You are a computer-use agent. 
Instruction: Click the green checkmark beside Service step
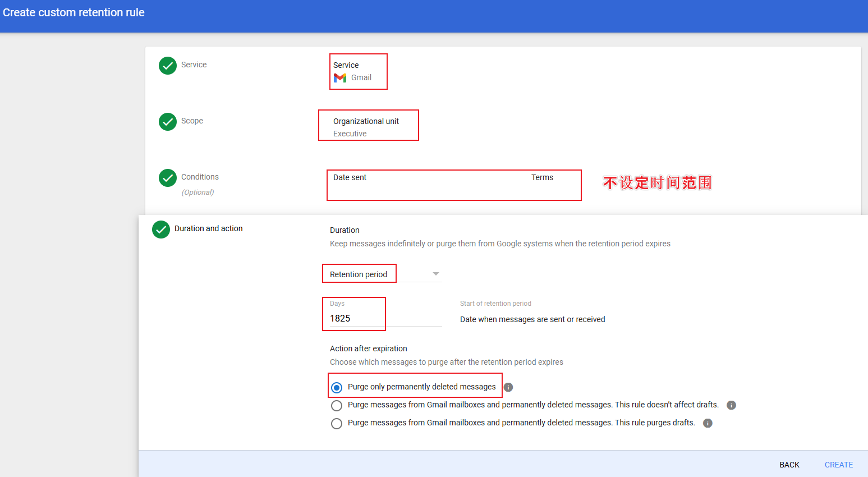(168, 66)
